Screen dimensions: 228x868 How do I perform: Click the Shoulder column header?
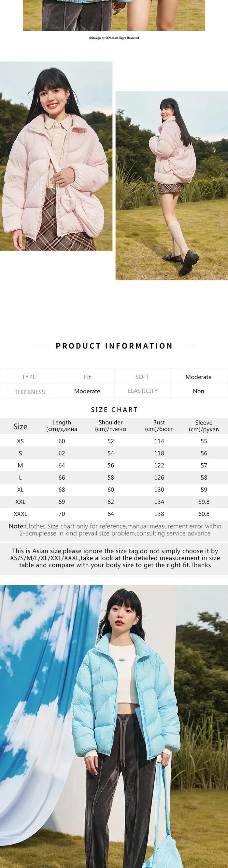coord(110,426)
